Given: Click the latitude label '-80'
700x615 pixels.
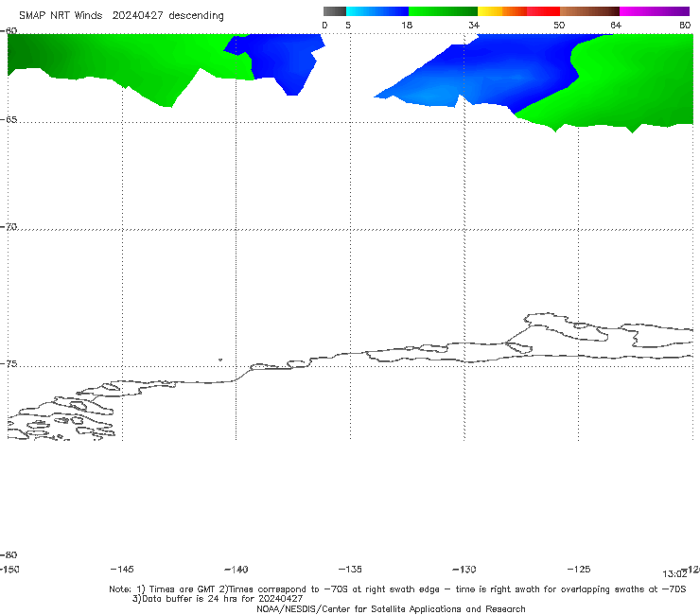Looking at the screenshot, I should coord(9,554).
